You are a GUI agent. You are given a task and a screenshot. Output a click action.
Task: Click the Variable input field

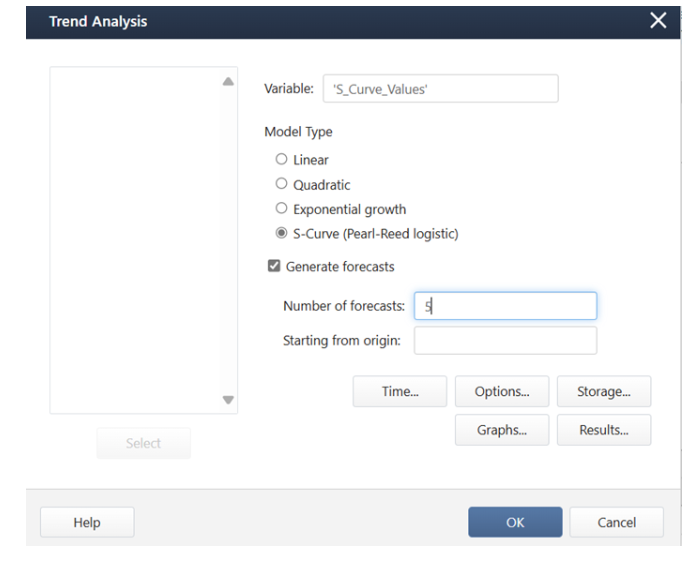pos(441,88)
